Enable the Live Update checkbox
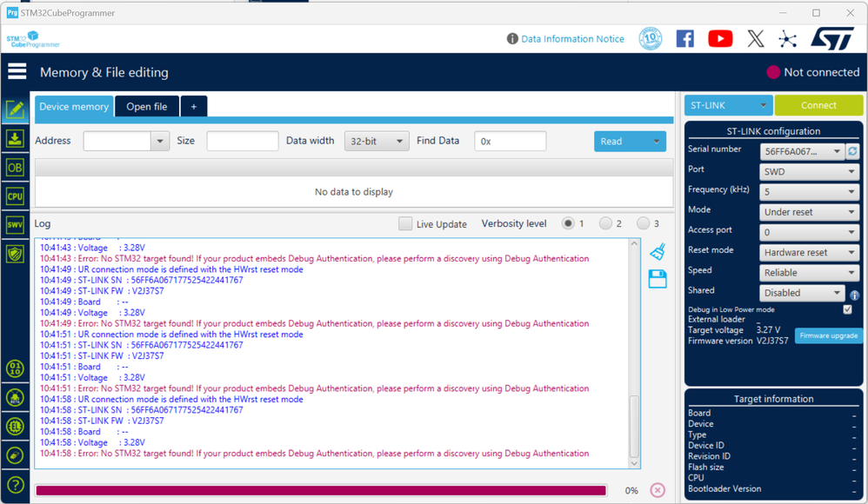Image resolution: width=868 pixels, height=504 pixels. (x=405, y=223)
